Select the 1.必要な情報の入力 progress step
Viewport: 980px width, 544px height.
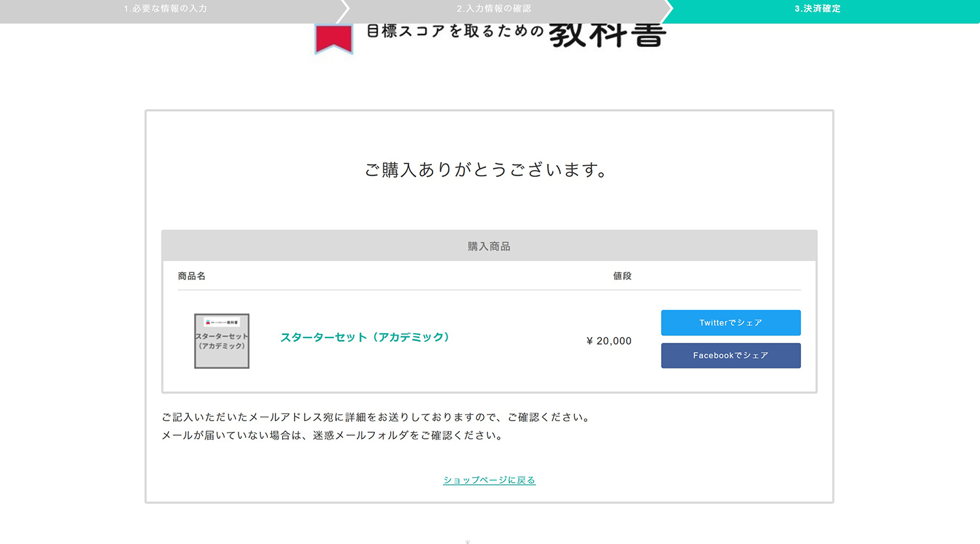pyautogui.click(x=165, y=10)
